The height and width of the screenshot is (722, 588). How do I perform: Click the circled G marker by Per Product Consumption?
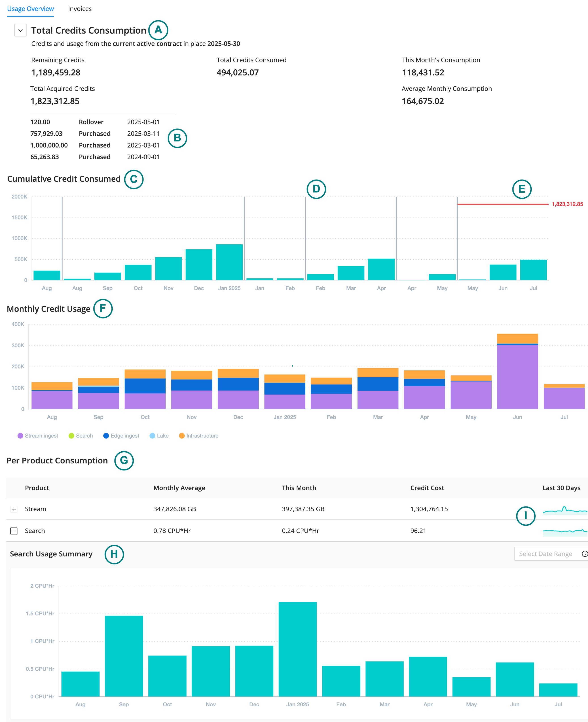click(124, 460)
